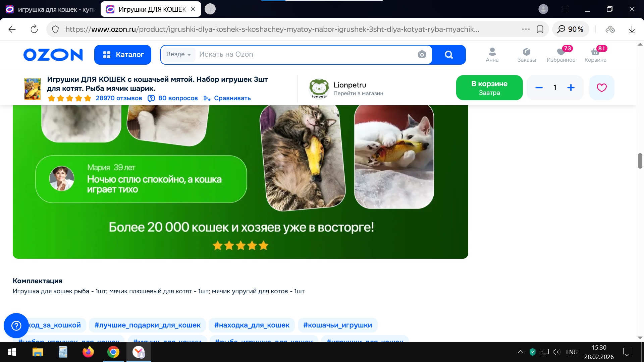Click the blue help question mark bubble
This screenshot has height=362, width=644.
point(16,325)
